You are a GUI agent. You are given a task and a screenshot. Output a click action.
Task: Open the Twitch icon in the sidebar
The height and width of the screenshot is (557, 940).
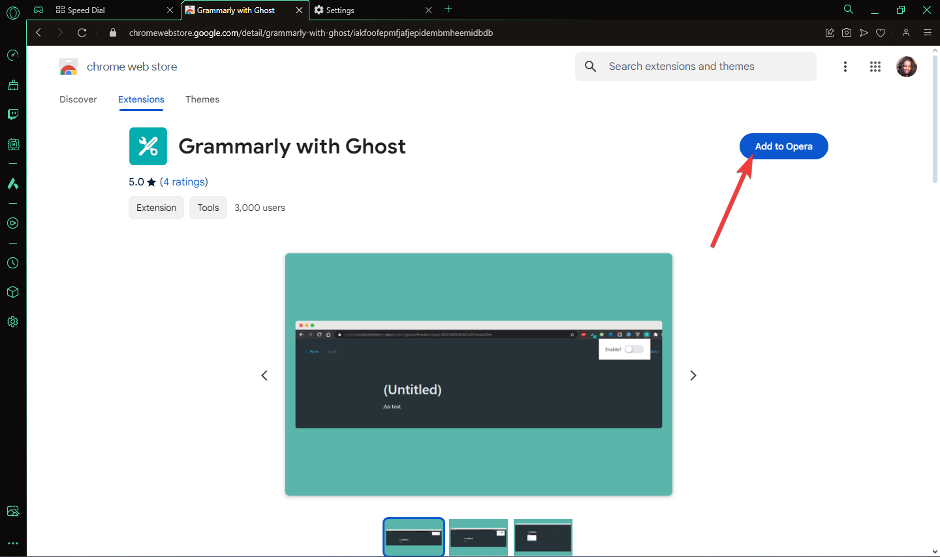(x=13, y=114)
